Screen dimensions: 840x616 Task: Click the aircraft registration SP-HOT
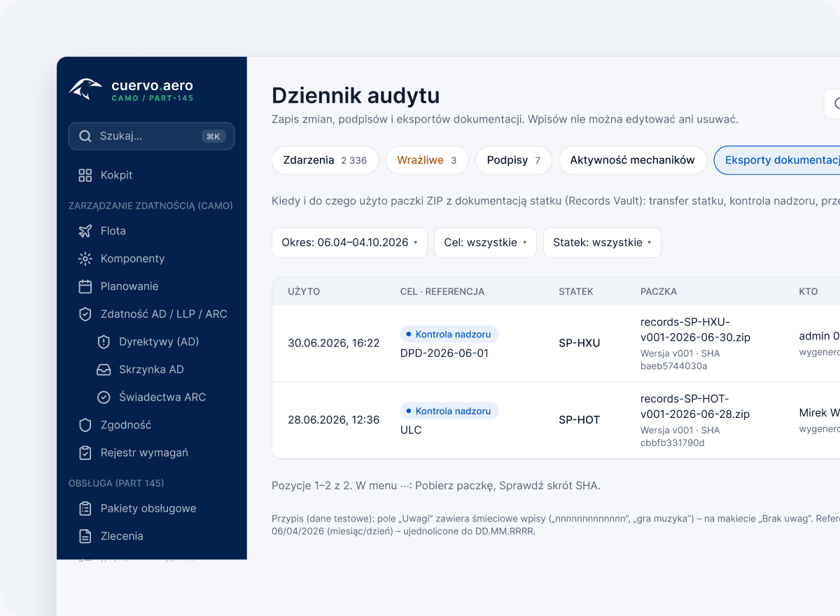tap(580, 420)
